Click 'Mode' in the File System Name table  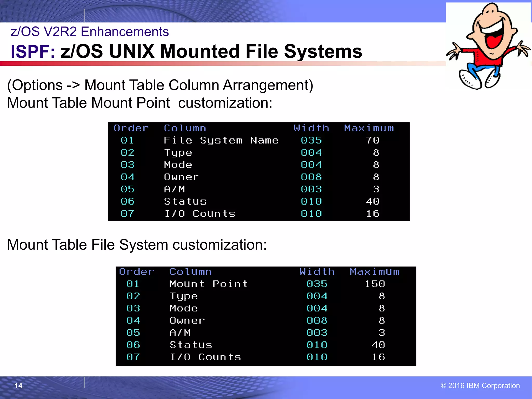[178, 165]
